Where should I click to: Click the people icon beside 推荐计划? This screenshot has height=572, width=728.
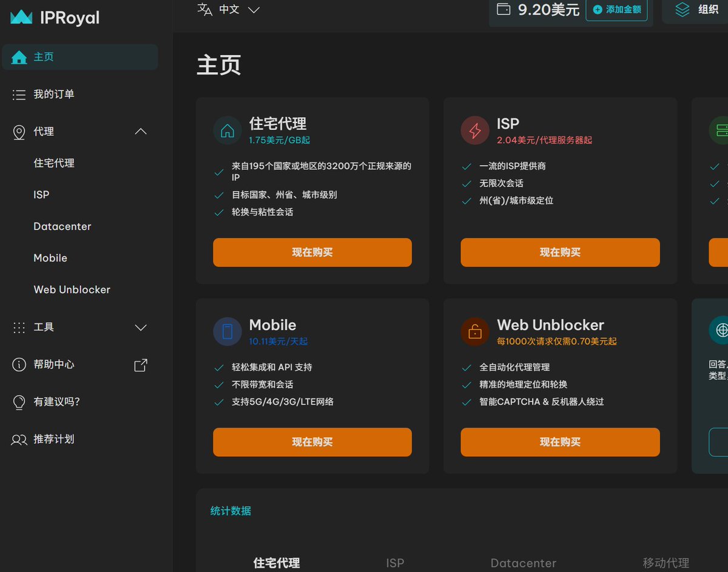click(x=19, y=440)
